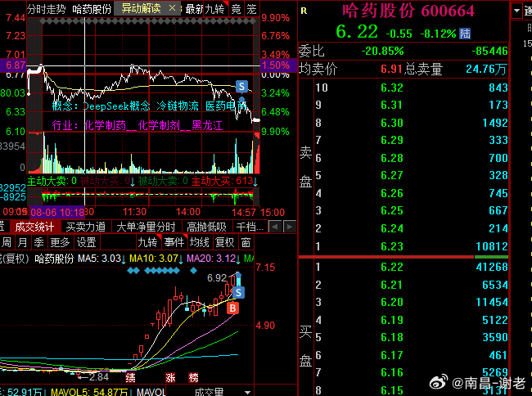Image resolution: width=532 pixels, height=396 pixels.
Task: Click the yellow R margin badge
Action: click(x=304, y=11)
